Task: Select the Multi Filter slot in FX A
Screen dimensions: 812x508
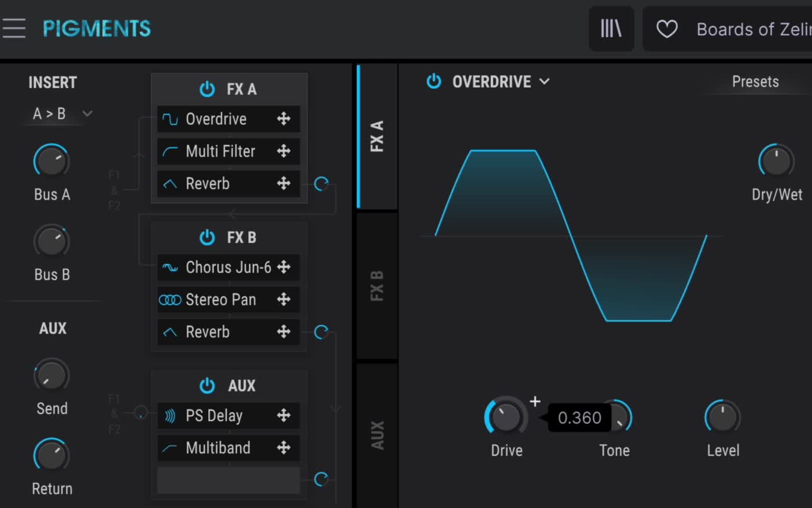Action: (x=229, y=151)
